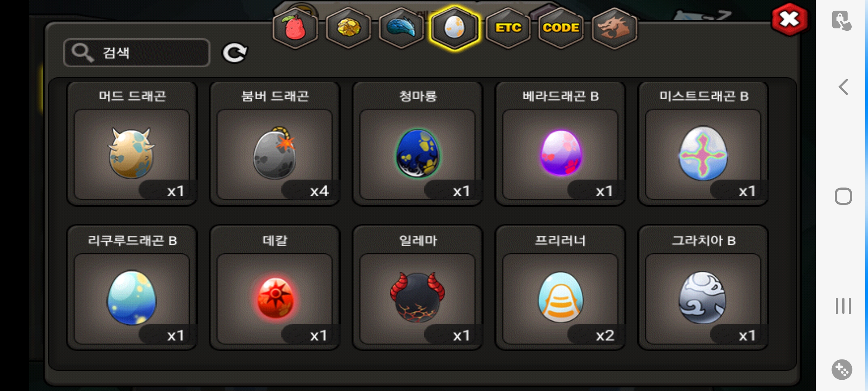Open the blue dragon scale tab

pos(401,28)
